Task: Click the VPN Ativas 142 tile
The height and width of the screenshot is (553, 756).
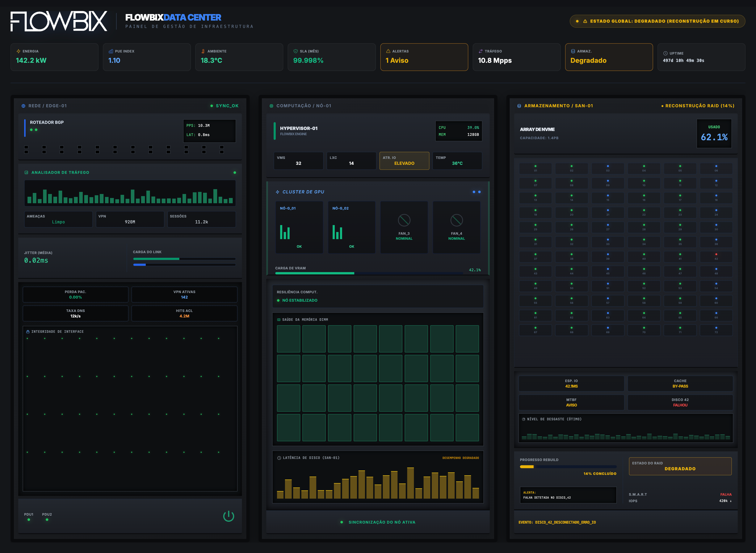Action: coord(184,295)
